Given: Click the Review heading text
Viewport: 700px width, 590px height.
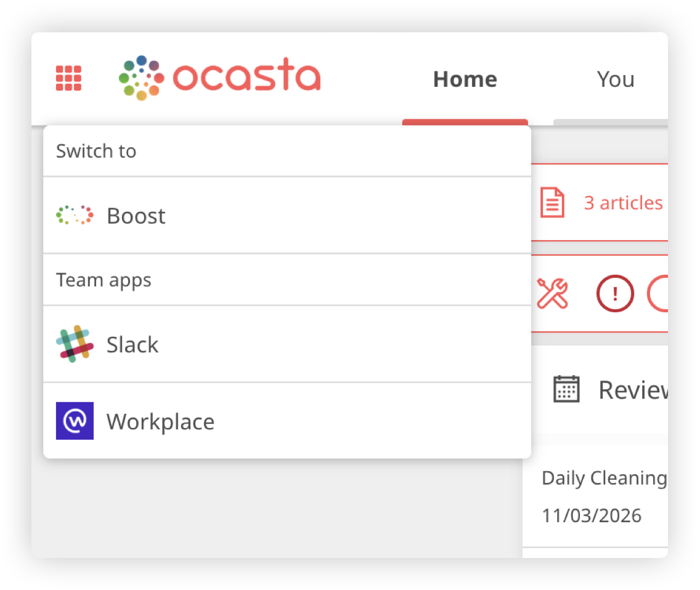Looking at the screenshot, I should [x=633, y=390].
